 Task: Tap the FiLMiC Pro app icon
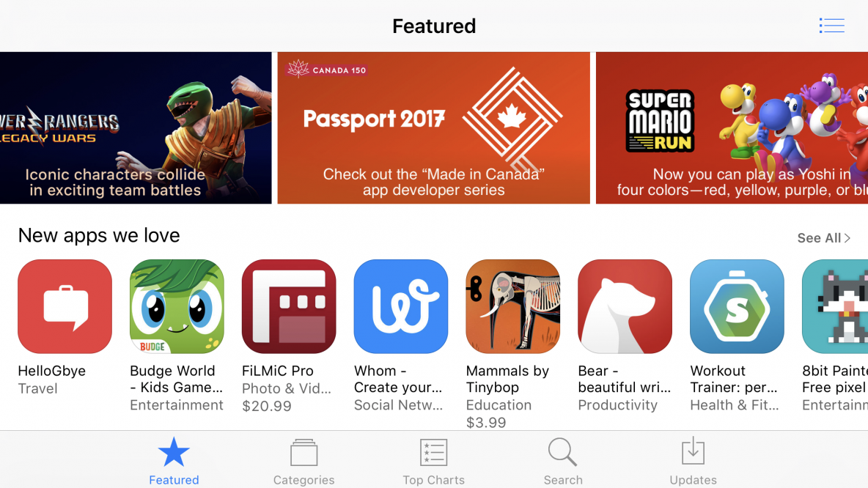coord(289,306)
